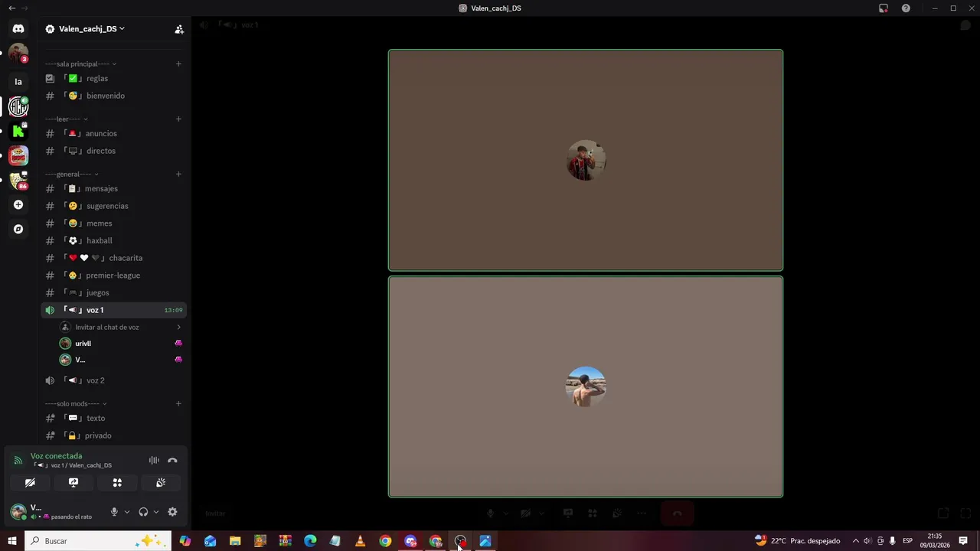
Task: Open the Discover servers compass icon
Action: [x=18, y=229]
